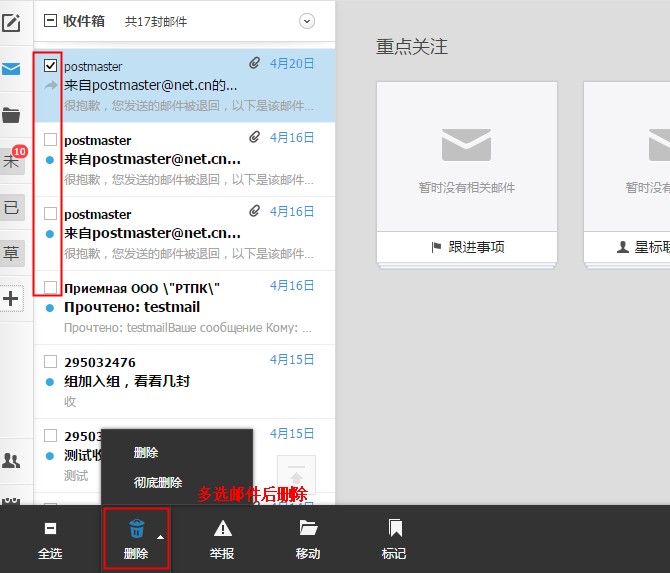Open the contacts icon in sidebar
The image size is (670, 573).
pos(11,460)
